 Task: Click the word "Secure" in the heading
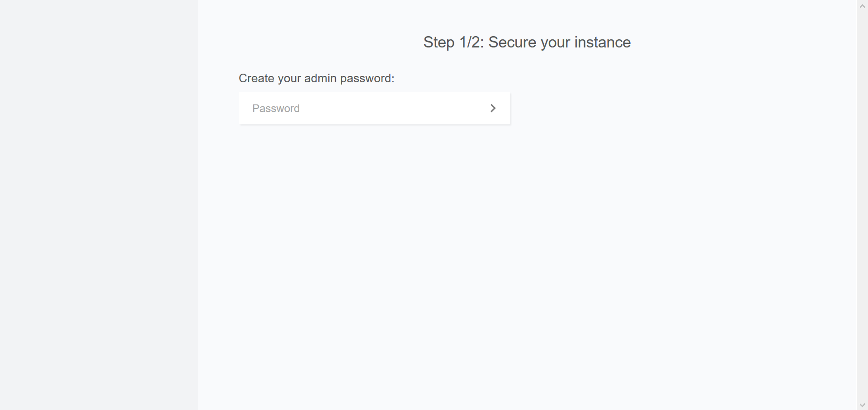coord(512,42)
